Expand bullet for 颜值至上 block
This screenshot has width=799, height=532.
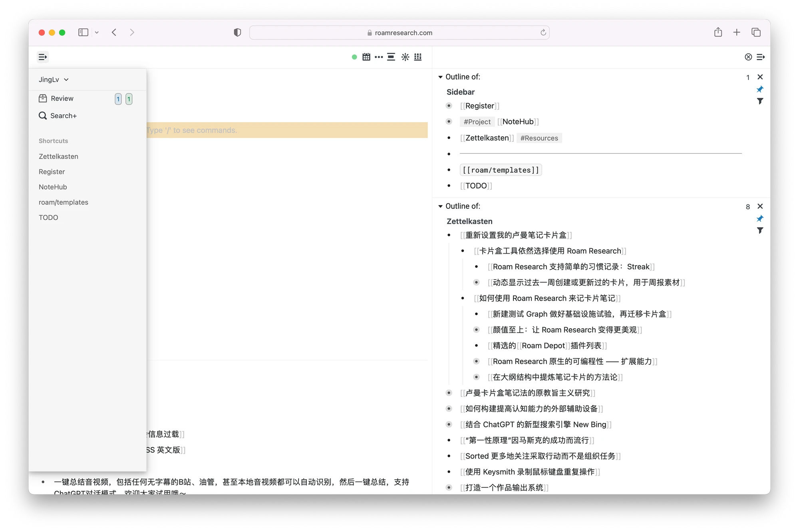[477, 330]
